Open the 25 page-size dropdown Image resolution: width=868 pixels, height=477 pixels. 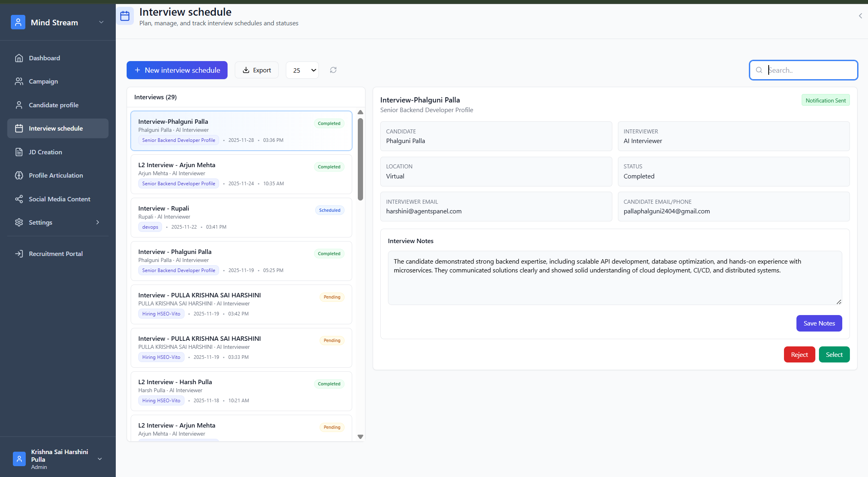pos(302,70)
